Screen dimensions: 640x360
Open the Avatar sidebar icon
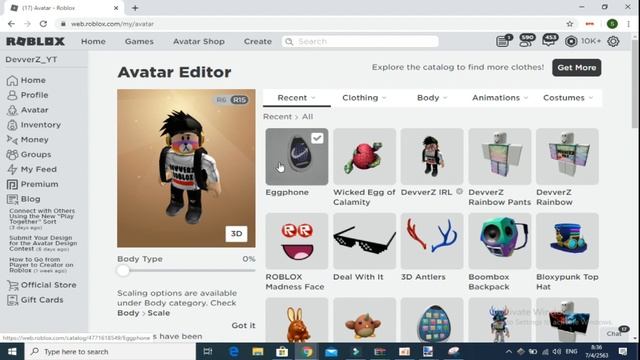12,110
